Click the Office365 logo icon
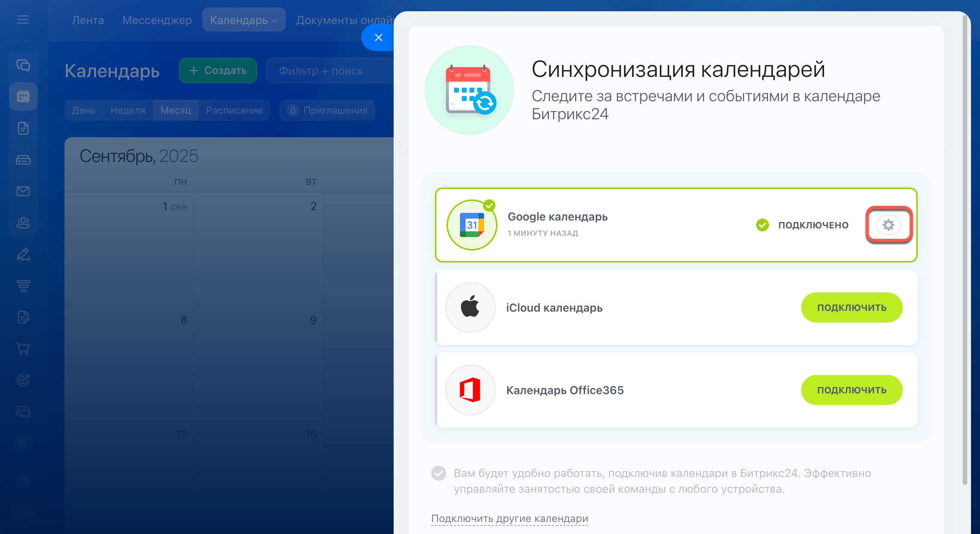Viewport: 980px width, 534px height. (470, 390)
